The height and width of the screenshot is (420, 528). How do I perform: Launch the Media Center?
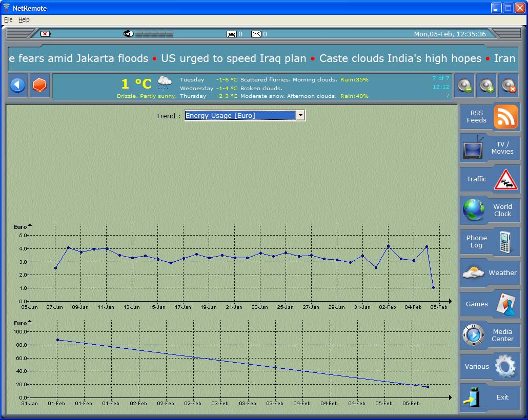(x=490, y=335)
